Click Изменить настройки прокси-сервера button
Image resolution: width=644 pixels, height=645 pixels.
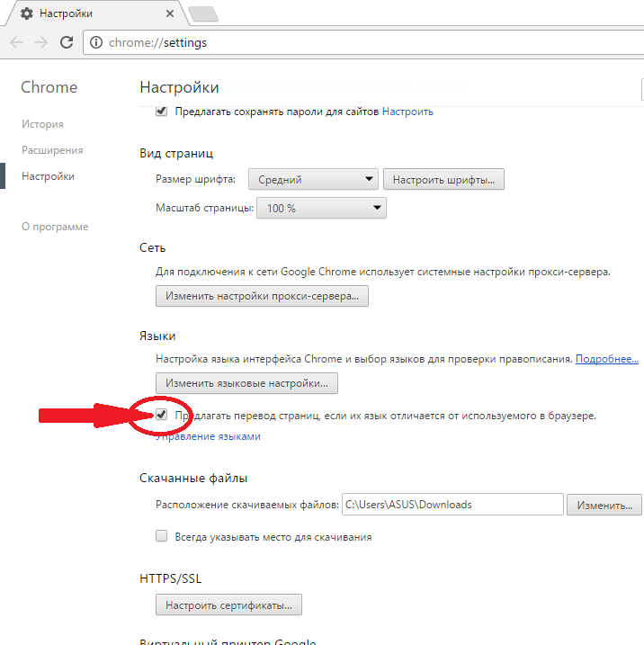click(262, 296)
